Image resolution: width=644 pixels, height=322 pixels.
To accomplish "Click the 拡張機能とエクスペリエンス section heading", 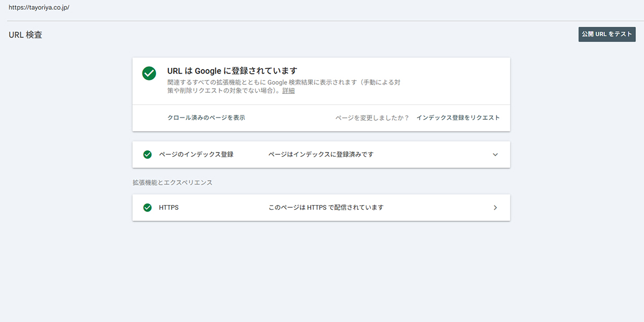I will 173,182.
